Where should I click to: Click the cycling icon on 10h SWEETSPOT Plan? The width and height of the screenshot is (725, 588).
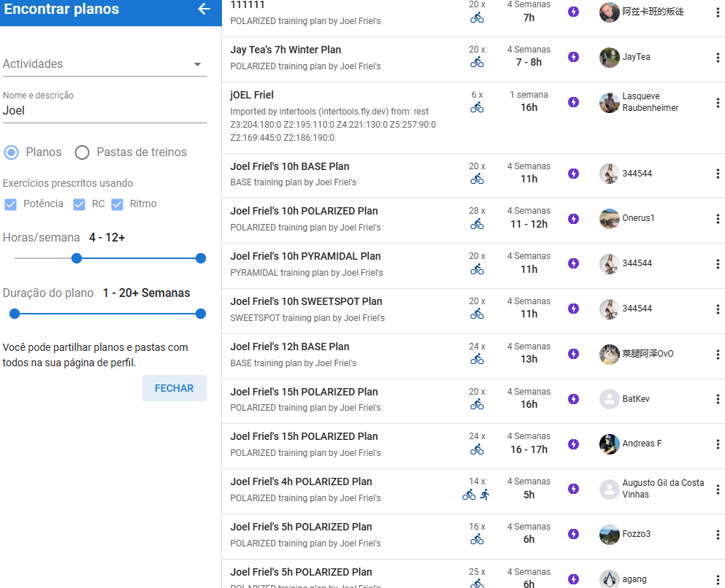[x=477, y=314]
